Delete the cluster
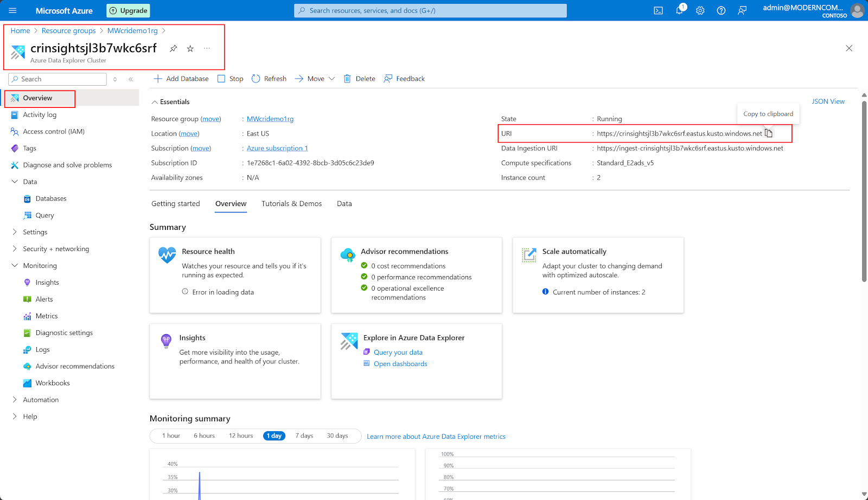Viewport: 868px width, 500px height. click(359, 79)
